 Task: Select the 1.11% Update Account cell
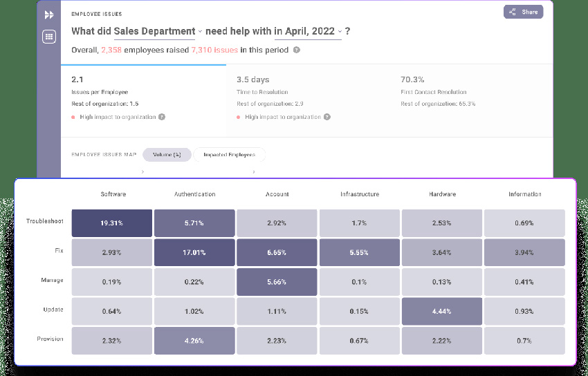click(x=277, y=311)
